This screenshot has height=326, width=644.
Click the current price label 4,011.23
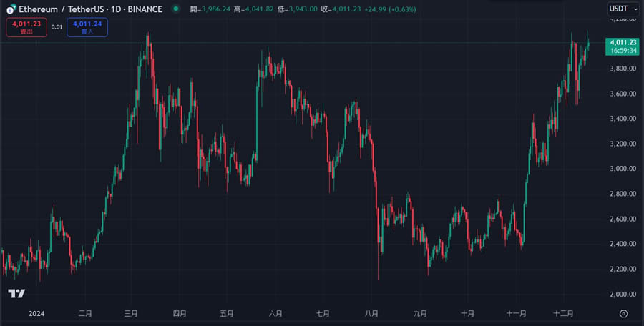621,43
